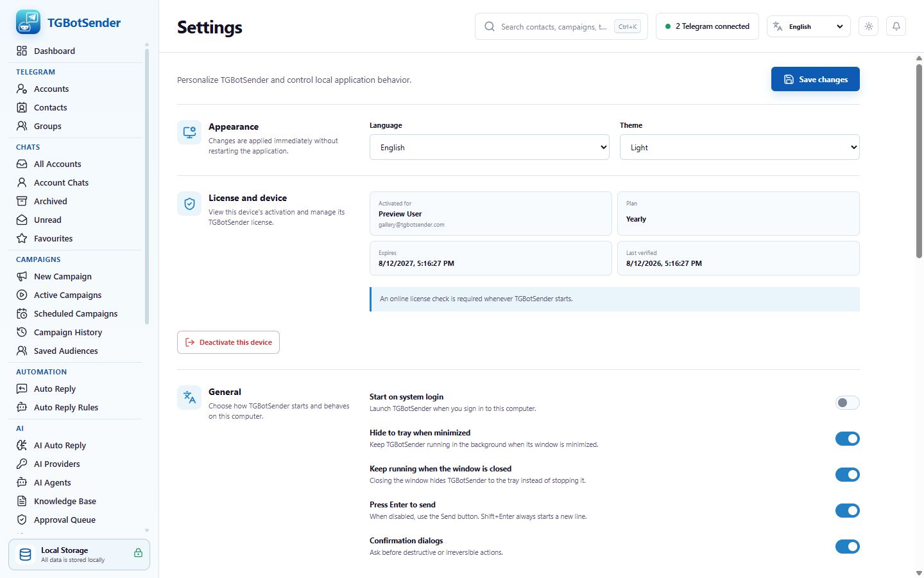Click the All Accounts inbox icon

(22, 164)
